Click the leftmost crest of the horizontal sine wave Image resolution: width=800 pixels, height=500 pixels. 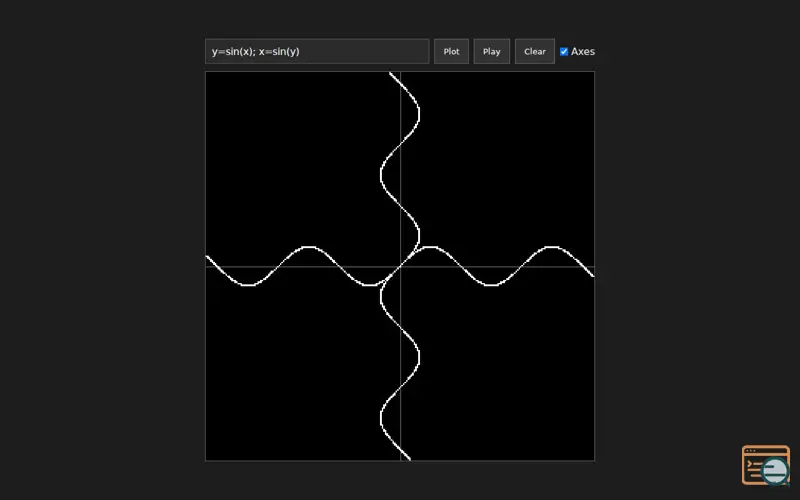[x=308, y=247]
